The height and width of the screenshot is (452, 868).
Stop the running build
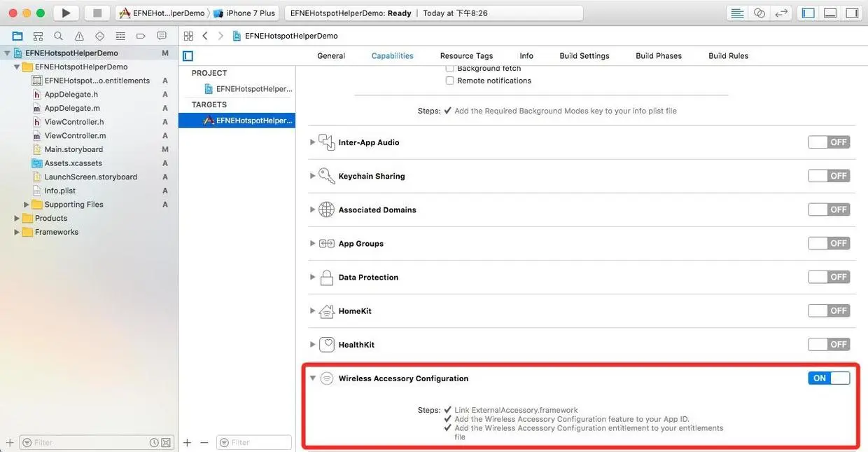point(97,13)
